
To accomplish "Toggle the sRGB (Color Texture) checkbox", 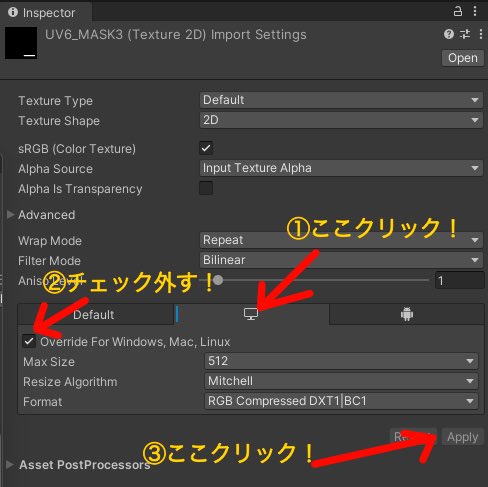I will pyautogui.click(x=206, y=148).
